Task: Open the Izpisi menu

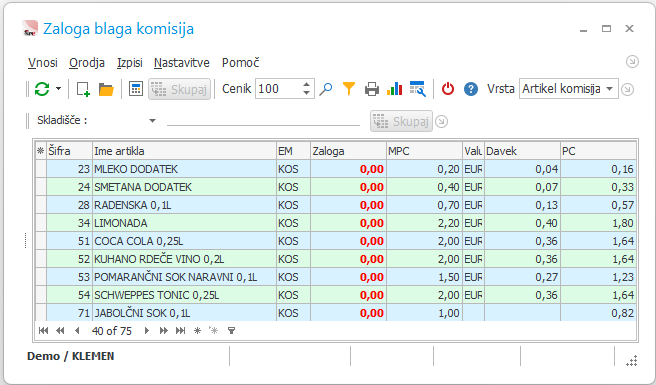Action: click(x=130, y=63)
